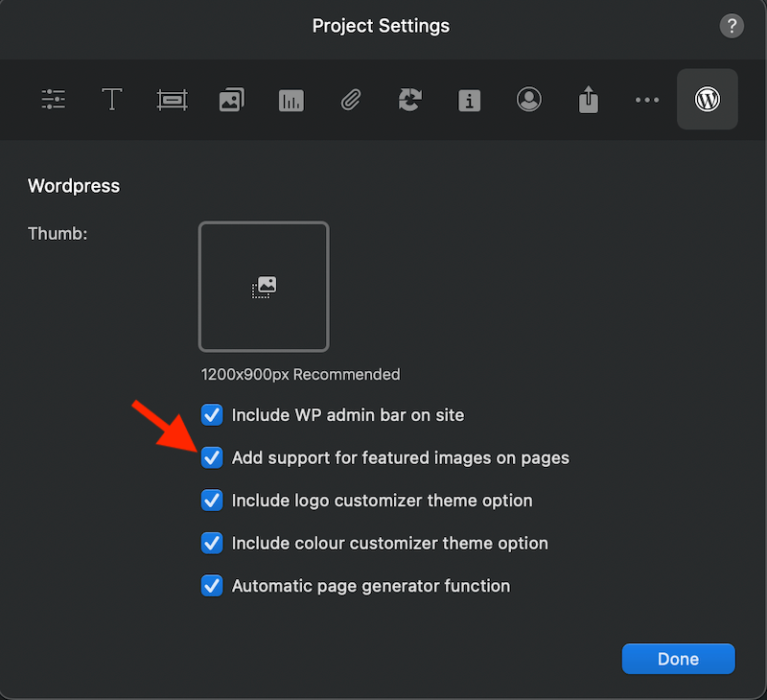Screen dimensions: 767x700
Task: Open the three-dots more options icon
Action: click(647, 100)
